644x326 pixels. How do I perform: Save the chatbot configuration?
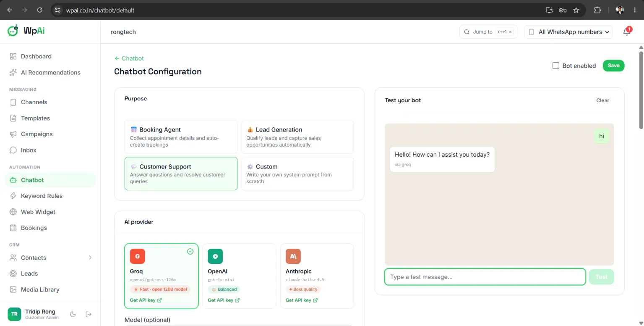coord(613,66)
